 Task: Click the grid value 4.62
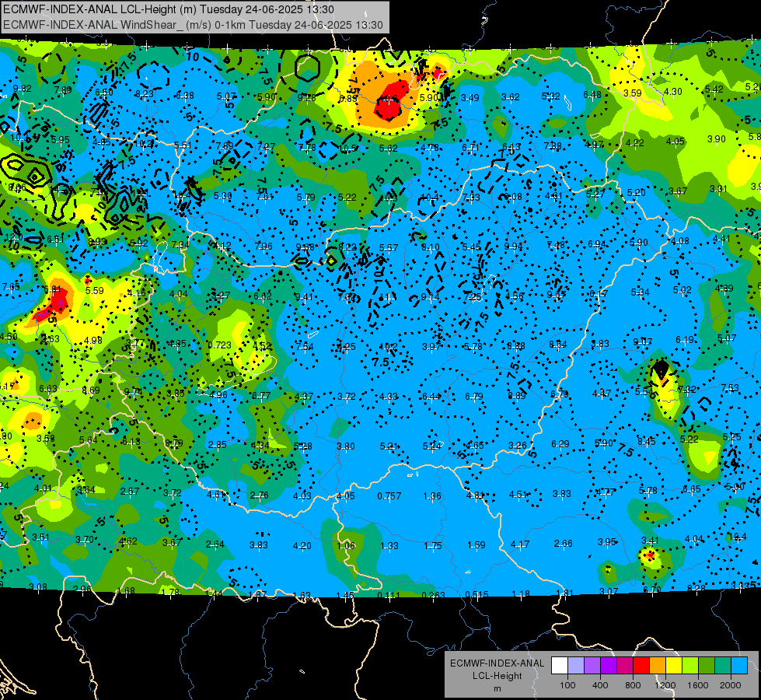128,541
